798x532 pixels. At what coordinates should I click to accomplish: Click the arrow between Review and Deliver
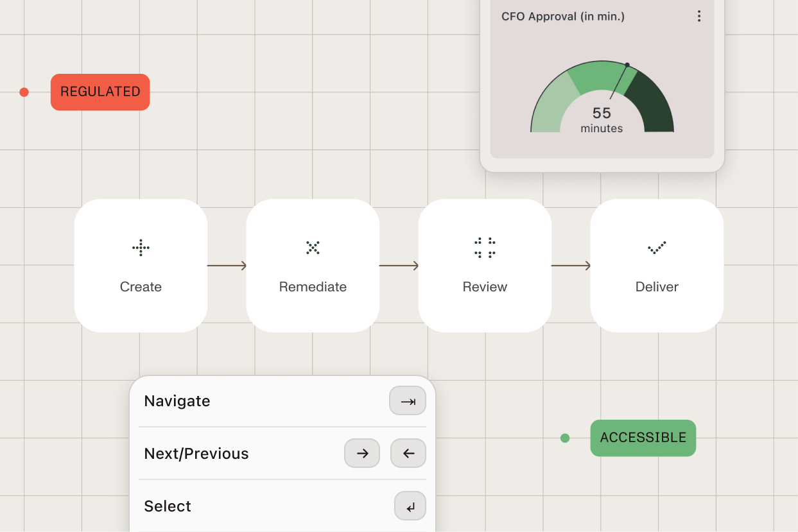pyautogui.click(x=571, y=265)
